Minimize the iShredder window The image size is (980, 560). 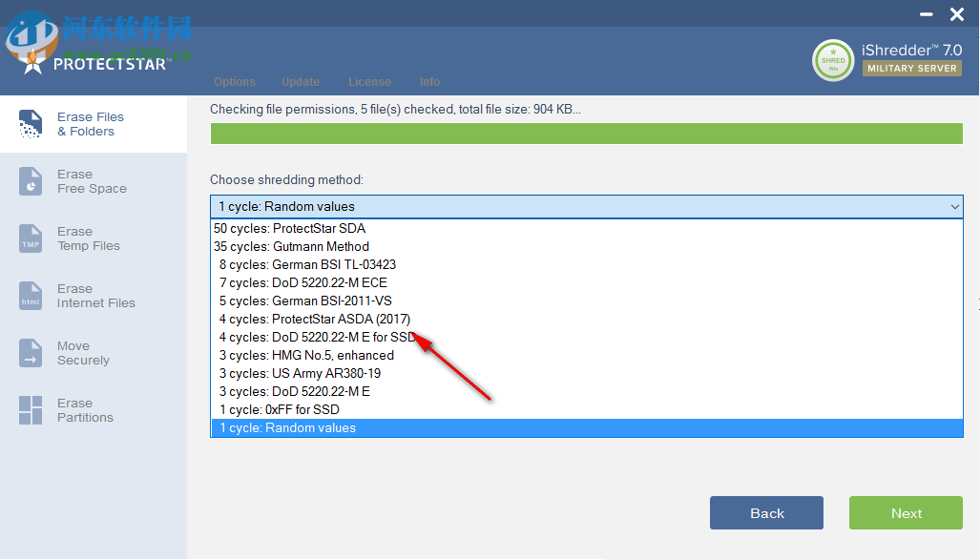927,14
